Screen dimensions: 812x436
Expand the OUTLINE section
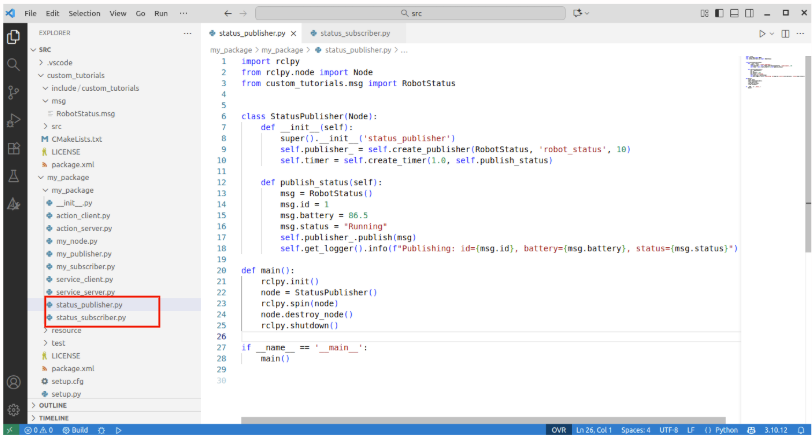[52, 405]
